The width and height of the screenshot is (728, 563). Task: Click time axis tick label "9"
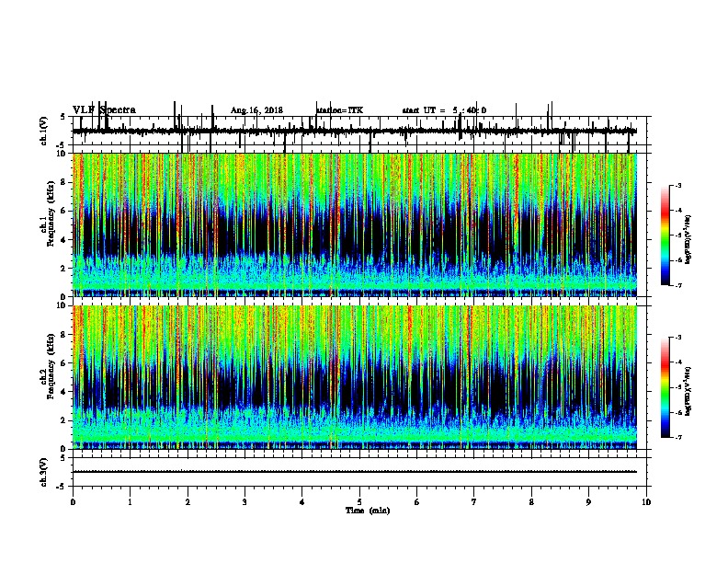588,502
